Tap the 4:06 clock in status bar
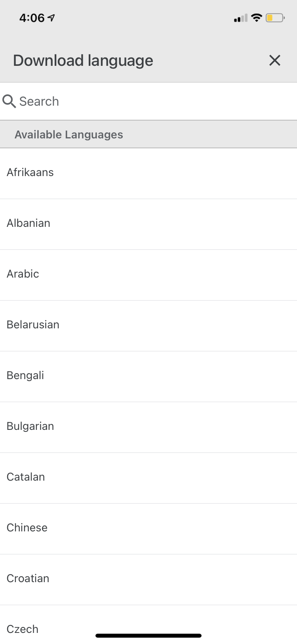 (x=32, y=18)
